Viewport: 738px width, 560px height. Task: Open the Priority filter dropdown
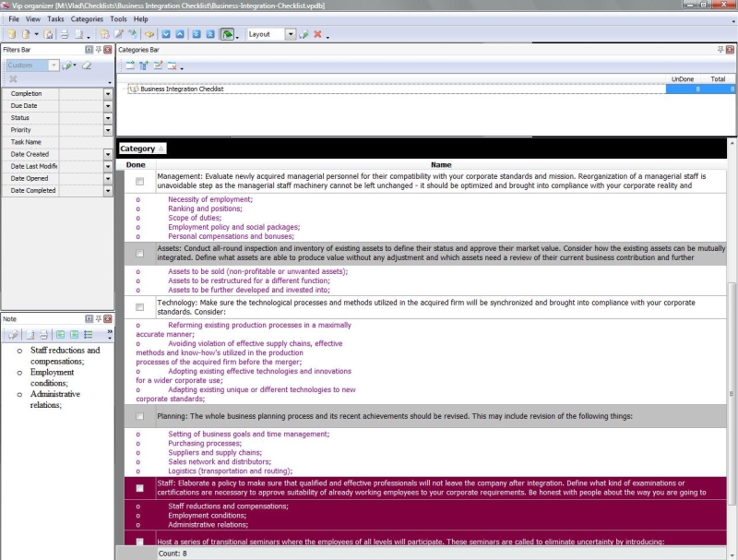pos(108,130)
